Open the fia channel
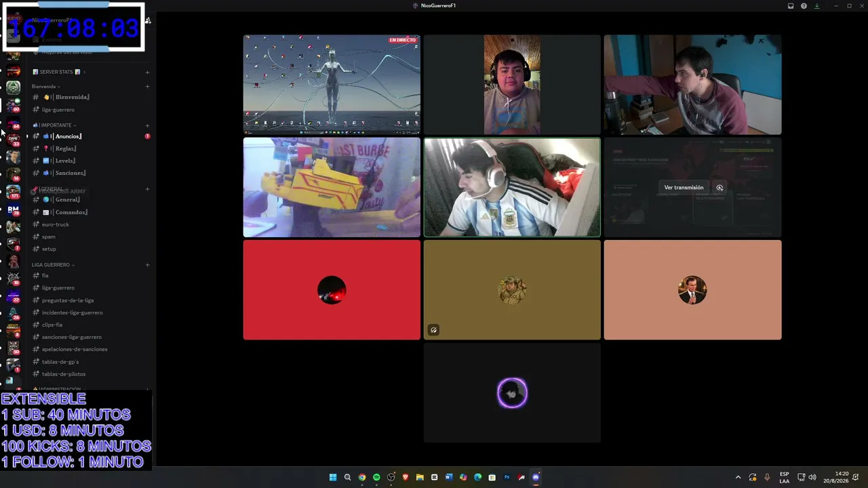The height and width of the screenshot is (488, 868). pyautogui.click(x=89, y=276)
